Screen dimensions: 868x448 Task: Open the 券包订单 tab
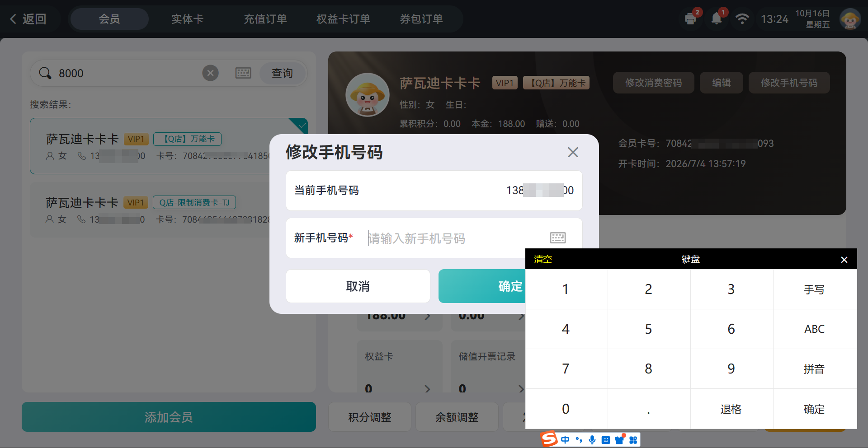click(421, 19)
